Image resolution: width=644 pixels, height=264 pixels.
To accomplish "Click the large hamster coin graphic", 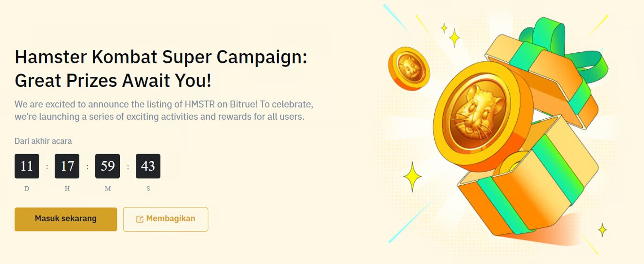I will coord(482,115).
